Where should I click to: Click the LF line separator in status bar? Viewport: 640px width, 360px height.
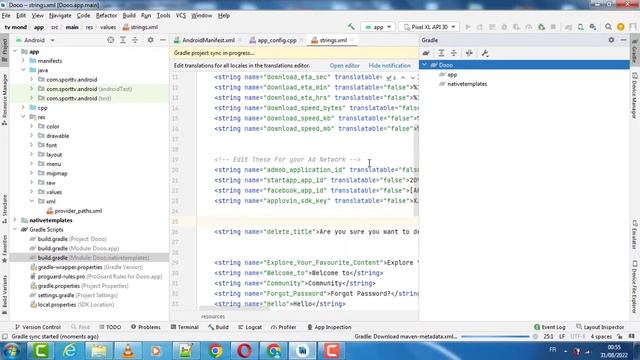coord(562,337)
